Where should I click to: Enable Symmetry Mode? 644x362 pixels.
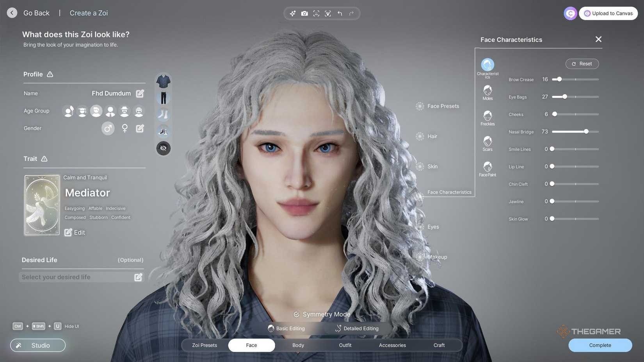[321, 314]
